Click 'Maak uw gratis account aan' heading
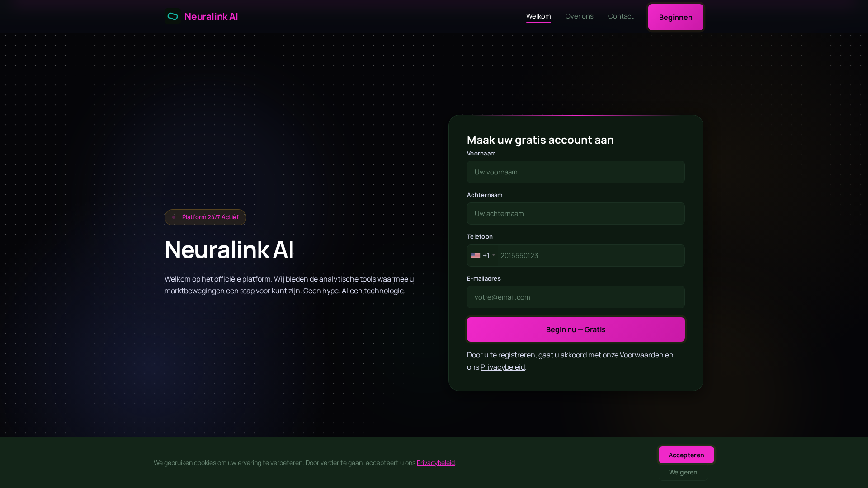The width and height of the screenshot is (868, 488). pyautogui.click(x=540, y=140)
